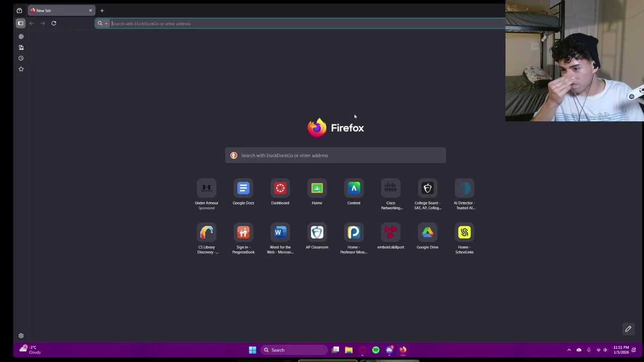Open Bookmarks sidebar star icon
The height and width of the screenshot is (362, 644).
(21, 69)
